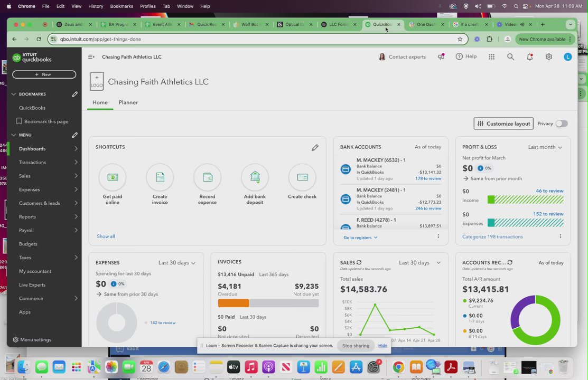Click Stop sharing in the Loom bar

[356, 346]
